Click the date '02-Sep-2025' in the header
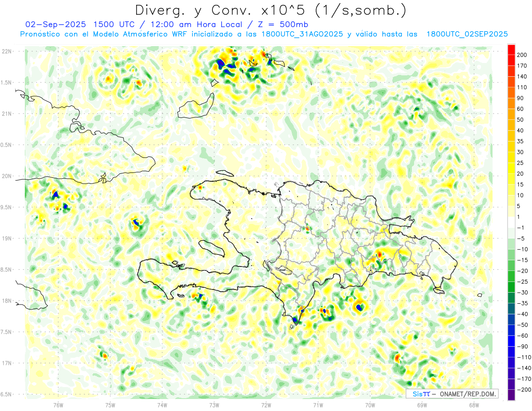532x411 pixels. point(55,24)
